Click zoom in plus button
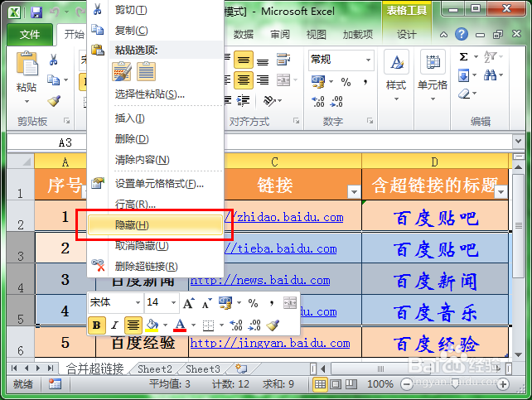532x400 pixels. click(503, 384)
